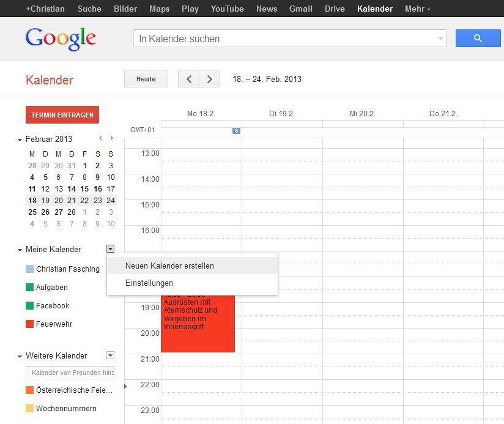Toggle Österreichische Feiertage orange box
The height and width of the screenshot is (424, 504).
tap(29, 390)
